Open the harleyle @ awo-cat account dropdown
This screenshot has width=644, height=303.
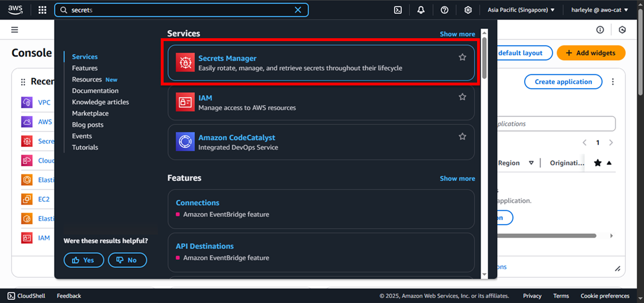(600, 10)
